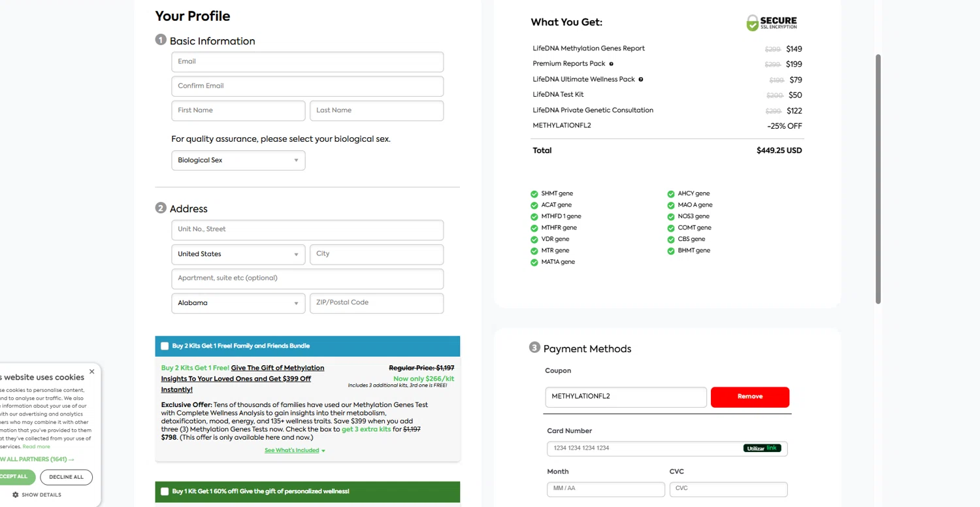Screen dimensions: 980x507
Task: Open the Alabama state dropdown
Action: (238, 303)
